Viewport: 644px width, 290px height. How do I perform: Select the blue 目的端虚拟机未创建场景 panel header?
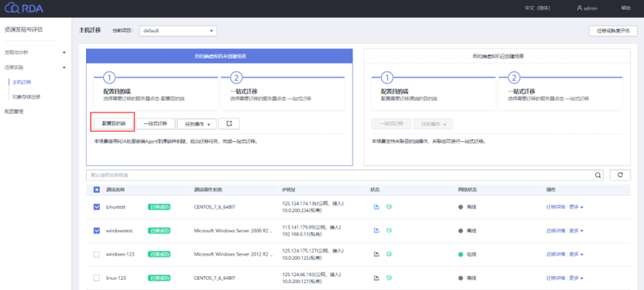(x=219, y=56)
